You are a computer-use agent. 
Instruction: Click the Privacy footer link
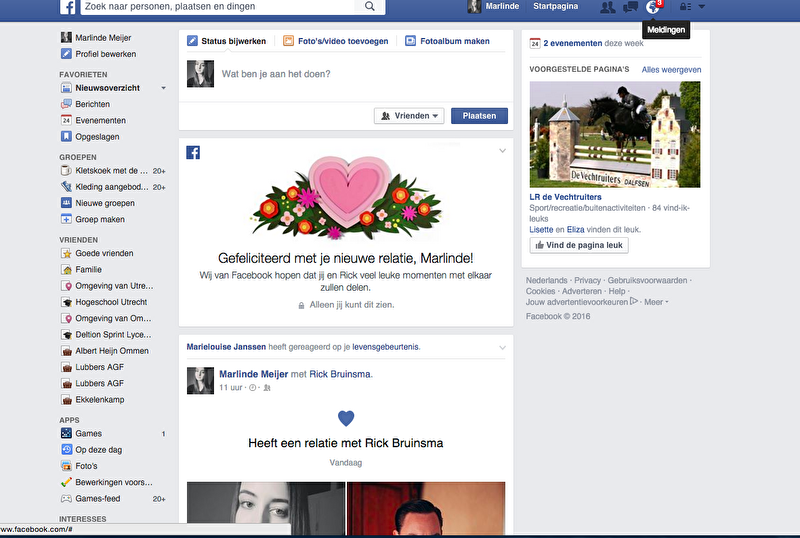click(587, 281)
